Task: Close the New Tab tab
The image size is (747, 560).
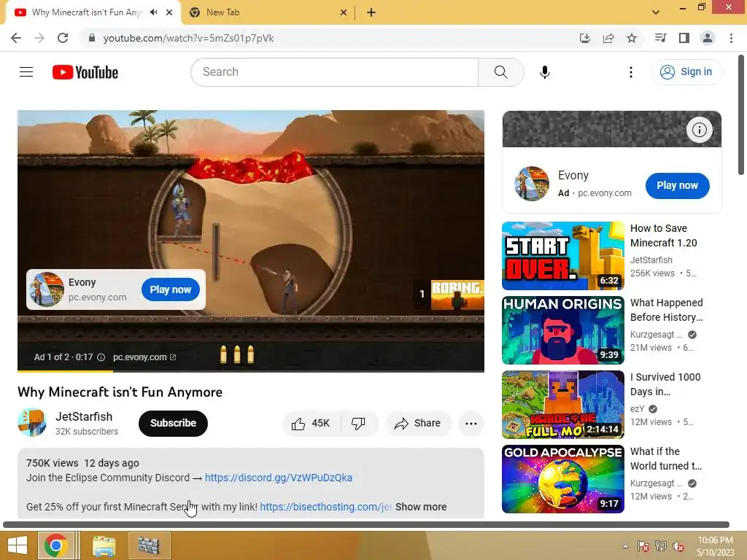Action: click(343, 12)
